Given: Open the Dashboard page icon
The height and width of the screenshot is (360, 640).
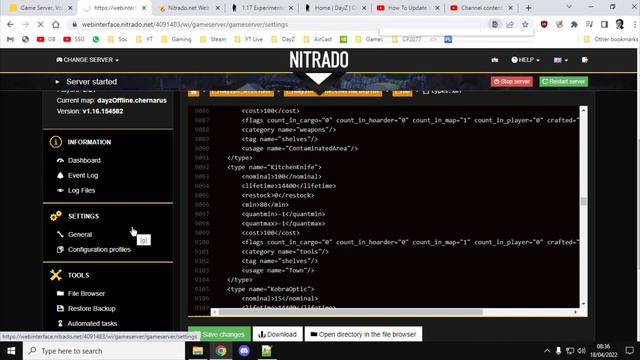Looking at the screenshot, I should (x=60, y=160).
